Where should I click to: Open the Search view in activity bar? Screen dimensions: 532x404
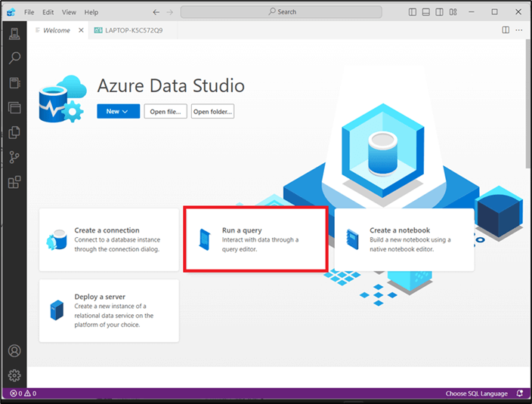pos(14,58)
